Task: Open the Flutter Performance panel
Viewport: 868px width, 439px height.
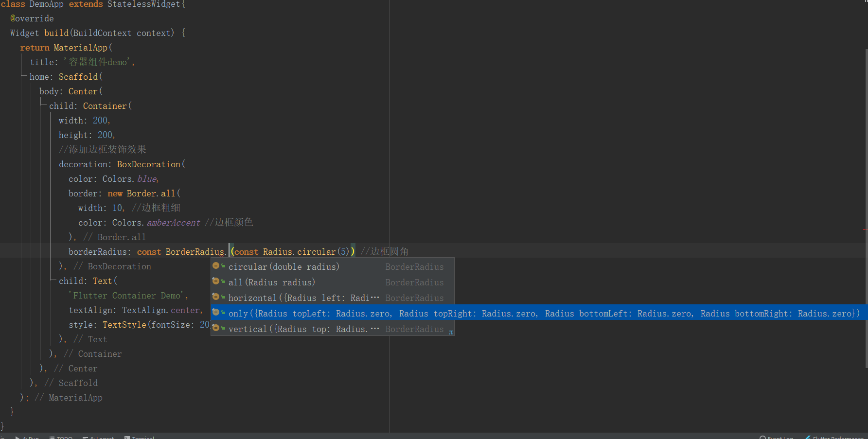Action: click(834, 437)
